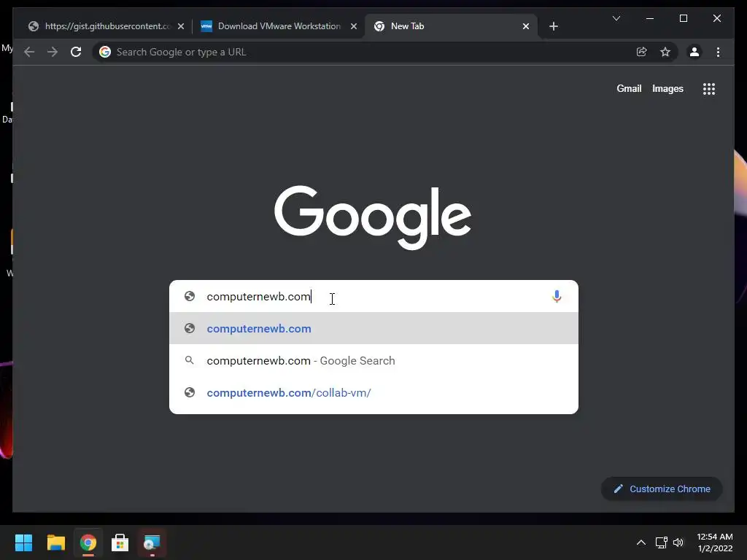747x560 pixels.
Task: Go back using the browser back arrow
Action: [29, 52]
